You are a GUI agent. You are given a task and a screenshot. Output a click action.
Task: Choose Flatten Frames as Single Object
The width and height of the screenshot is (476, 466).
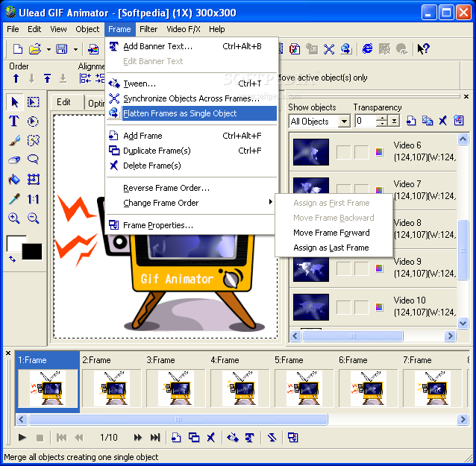click(192, 113)
